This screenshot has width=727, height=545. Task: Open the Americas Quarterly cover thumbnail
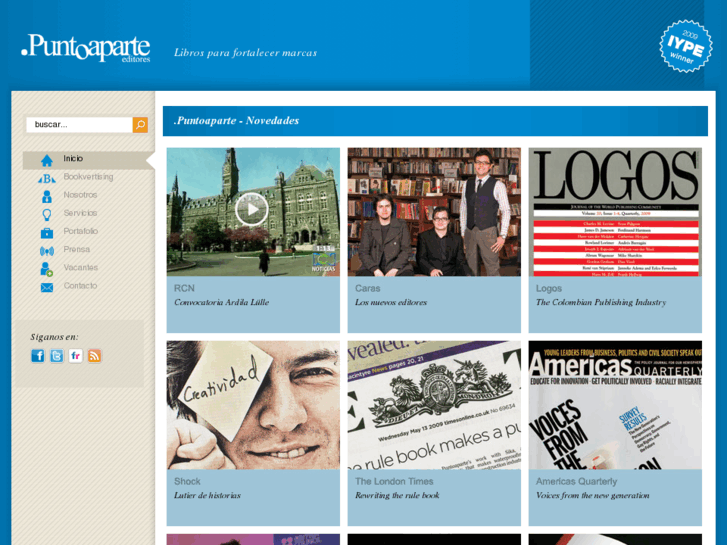[615, 405]
